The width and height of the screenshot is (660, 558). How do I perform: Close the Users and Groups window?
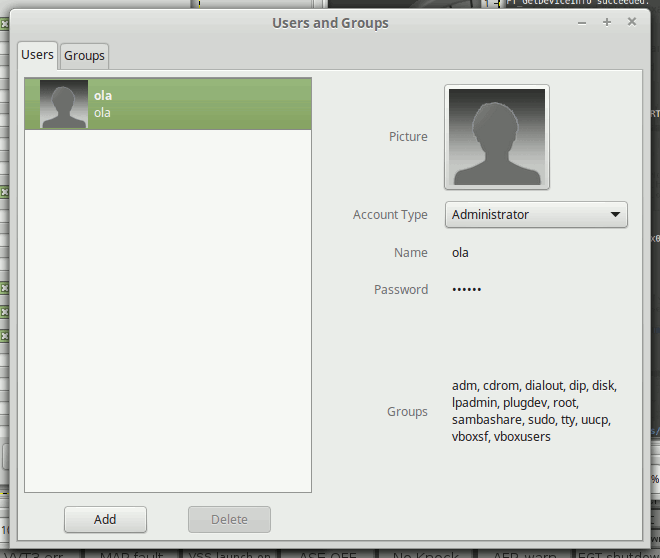pyautogui.click(x=631, y=22)
